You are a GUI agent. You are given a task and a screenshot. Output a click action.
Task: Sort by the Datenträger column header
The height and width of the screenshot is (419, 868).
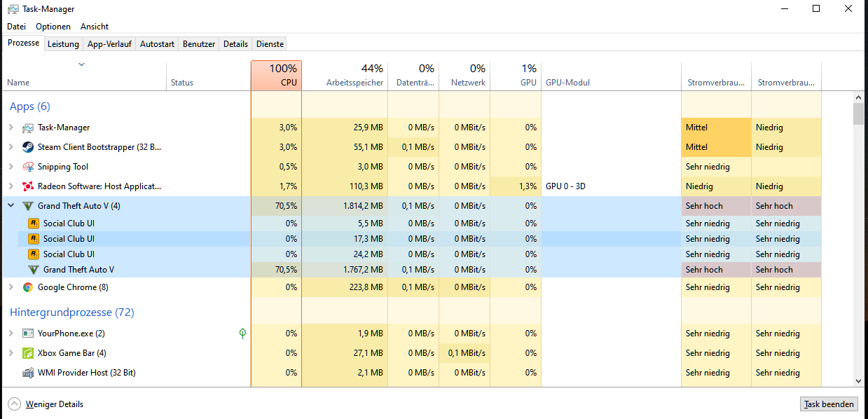click(413, 76)
